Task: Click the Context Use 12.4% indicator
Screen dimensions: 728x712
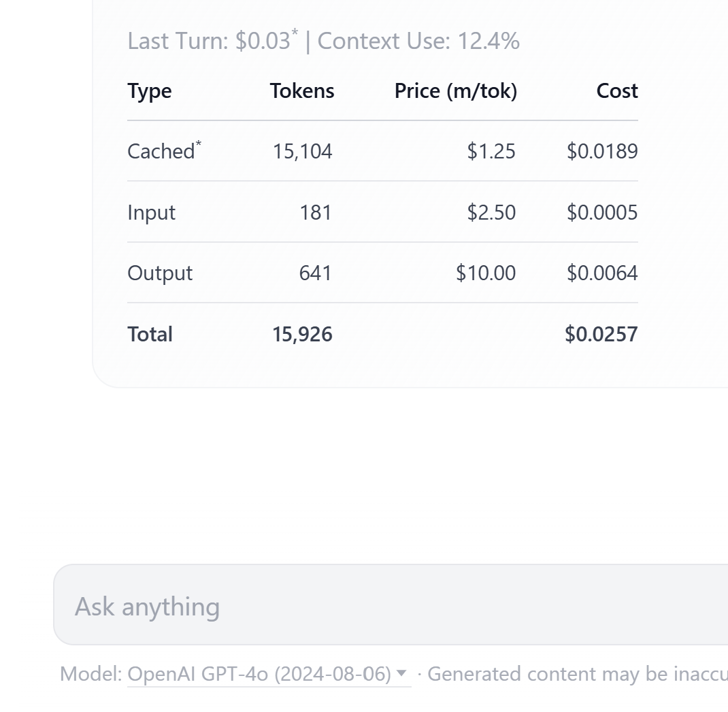Action: point(418,41)
